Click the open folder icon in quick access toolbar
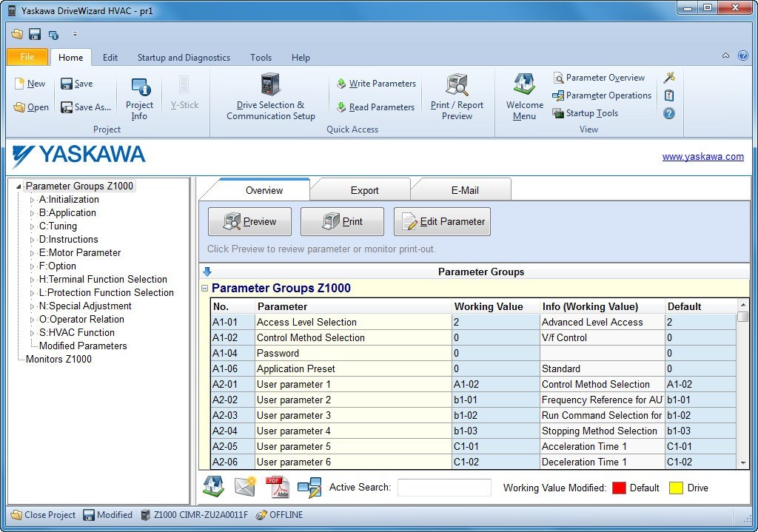758x532 pixels. click(x=17, y=34)
